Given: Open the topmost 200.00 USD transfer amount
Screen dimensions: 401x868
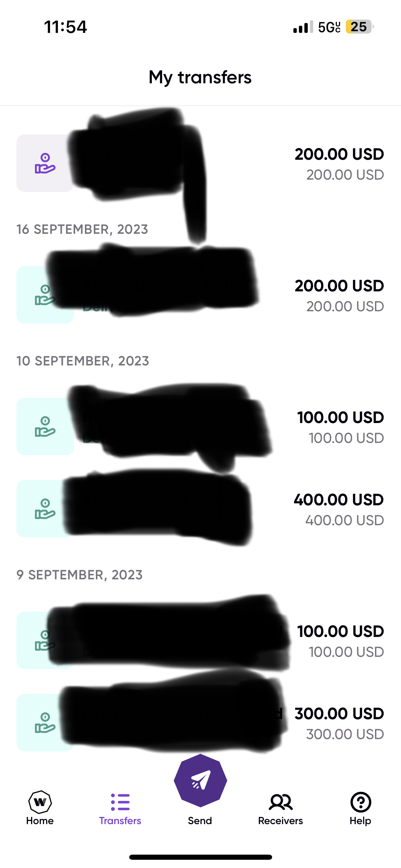Looking at the screenshot, I should (339, 154).
